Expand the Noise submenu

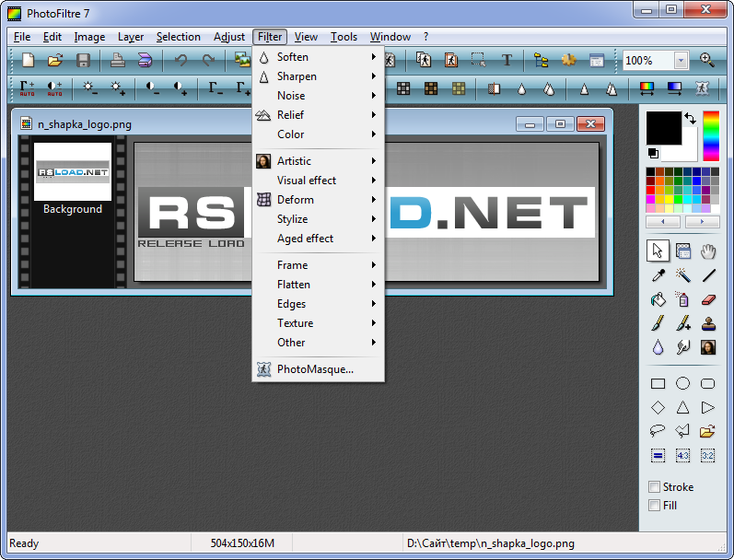[319, 96]
